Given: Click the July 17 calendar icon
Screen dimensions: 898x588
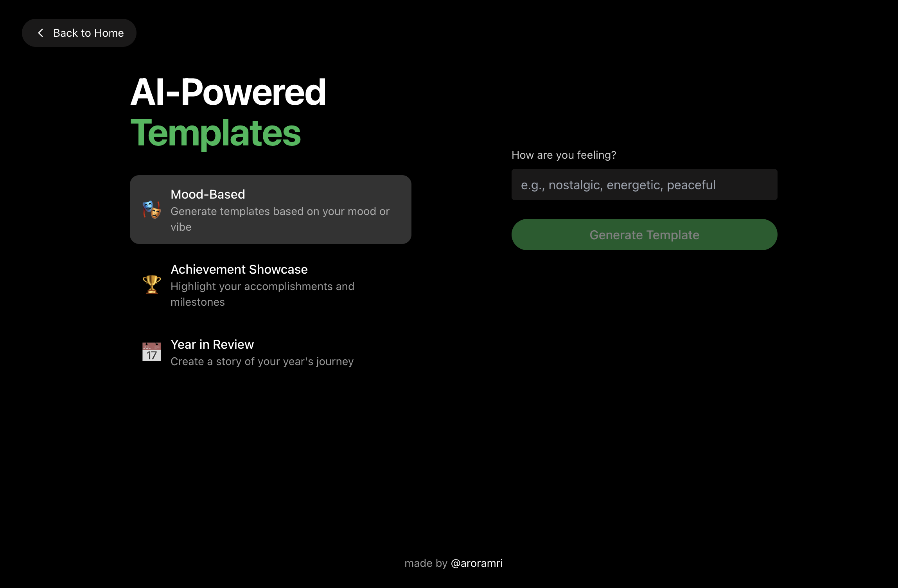Looking at the screenshot, I should click(152, 352).
